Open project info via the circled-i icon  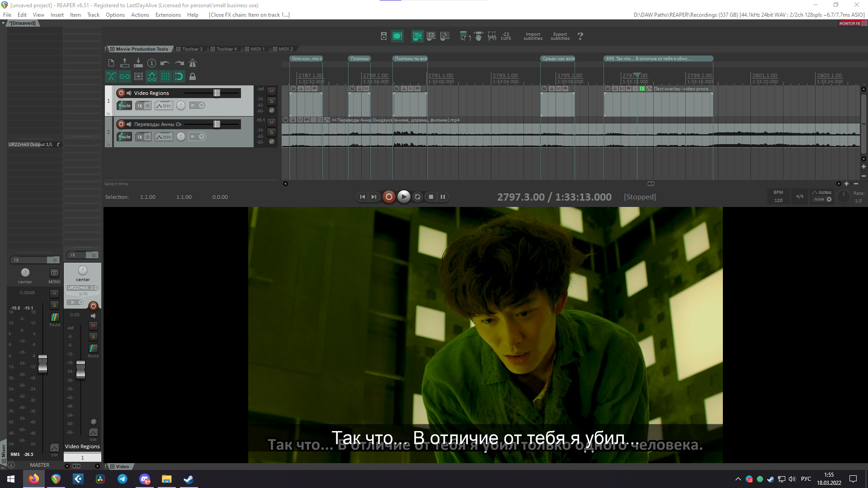coord(152,63)
